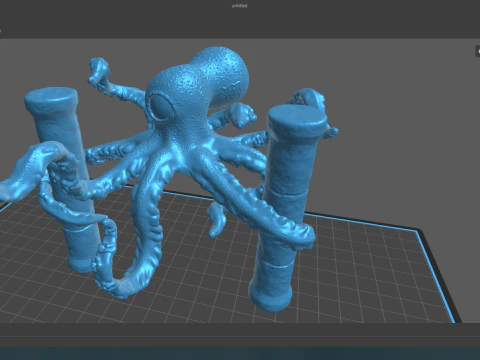This screenshot has height=360, width=480.
Task: Click the "untitled" window title text
Action: [240, 6]
